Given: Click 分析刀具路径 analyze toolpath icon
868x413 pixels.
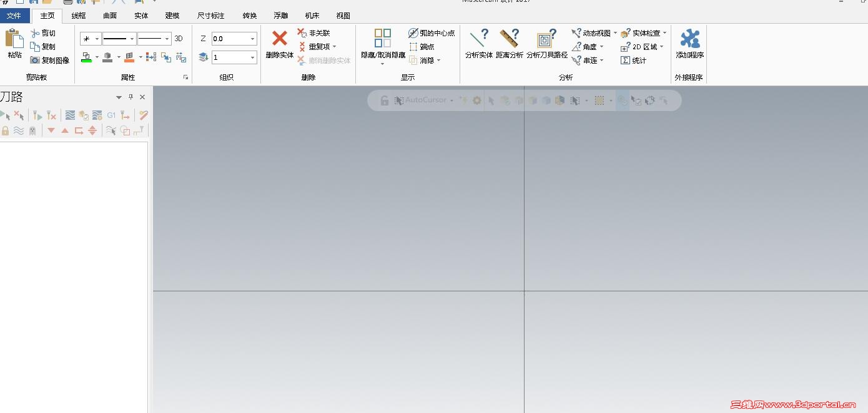Looking at the screenshot, I should tap(546, 39).
